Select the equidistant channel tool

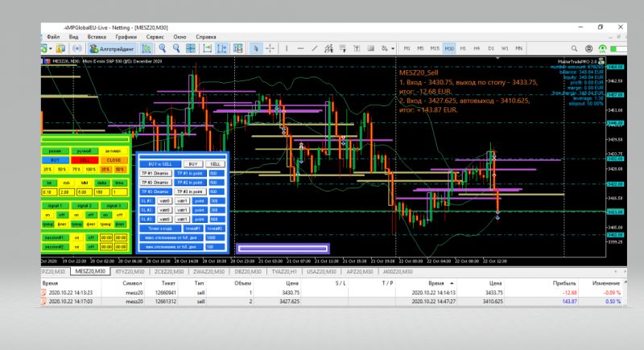(x=328, y=49)
